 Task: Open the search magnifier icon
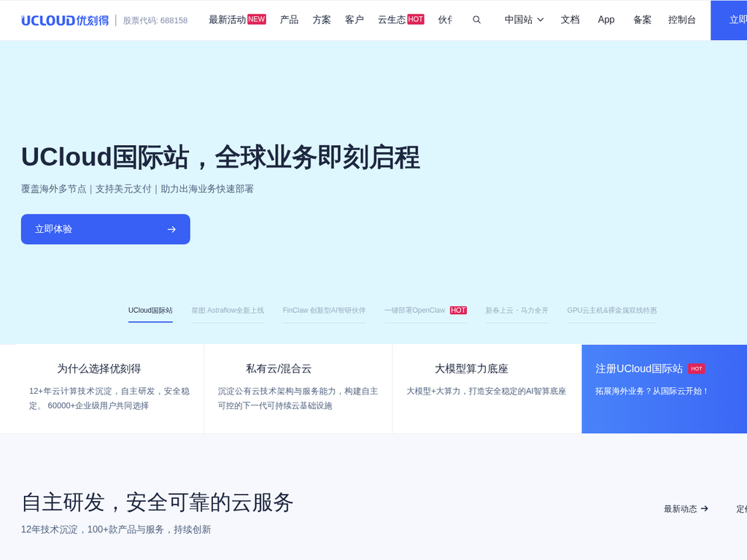click(476, 20)
